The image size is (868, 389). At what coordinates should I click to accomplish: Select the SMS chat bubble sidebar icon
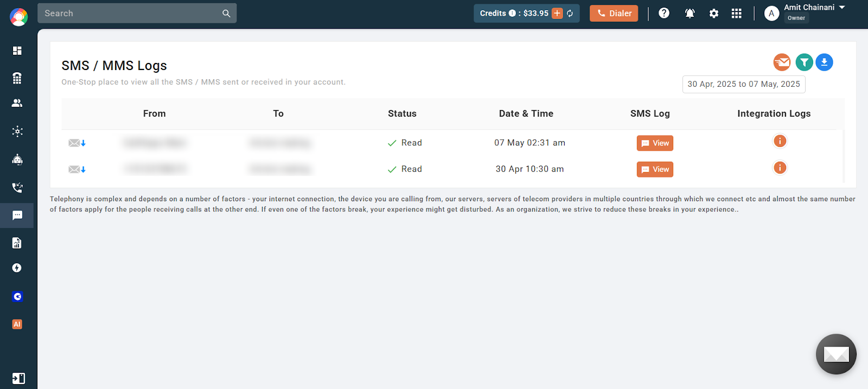pos(17,215)
